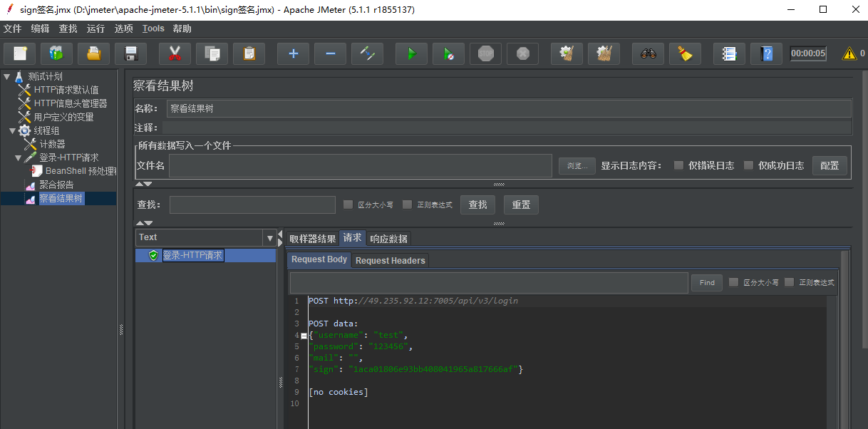The height and width of the screenshot is (429, 868).
Task: Click the New test plan toolbar icon
Action: (x=20, y=53)
